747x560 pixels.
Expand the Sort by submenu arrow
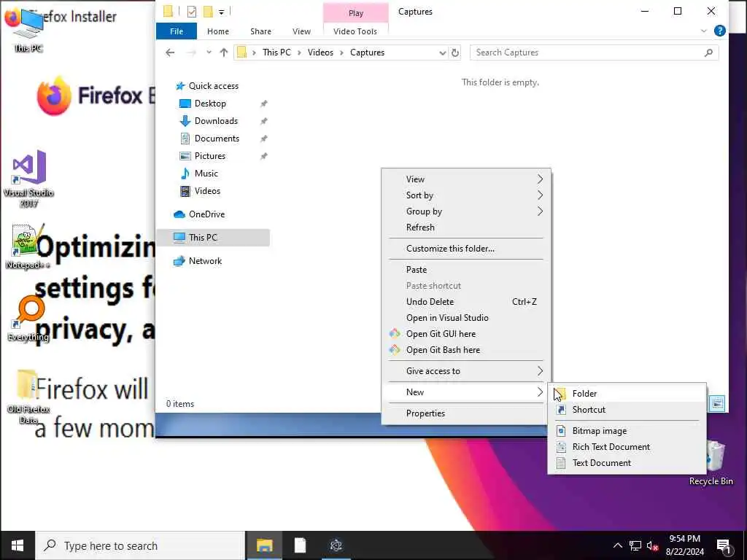pos(540,195)
